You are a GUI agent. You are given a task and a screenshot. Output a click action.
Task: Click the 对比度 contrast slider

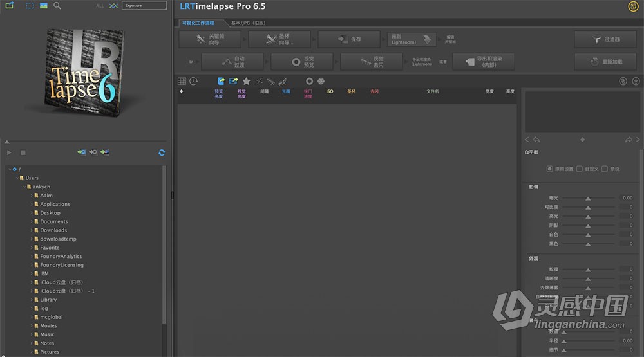pos(588,207)
